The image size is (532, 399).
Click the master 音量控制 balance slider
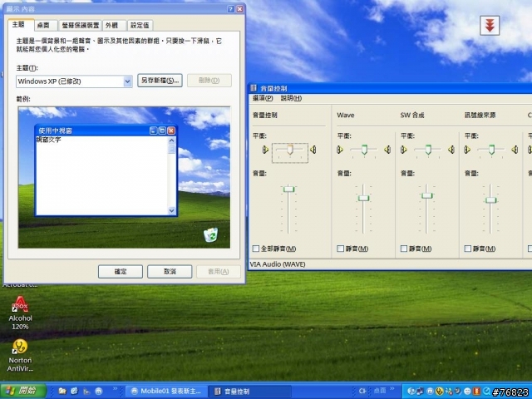point(290,150)
